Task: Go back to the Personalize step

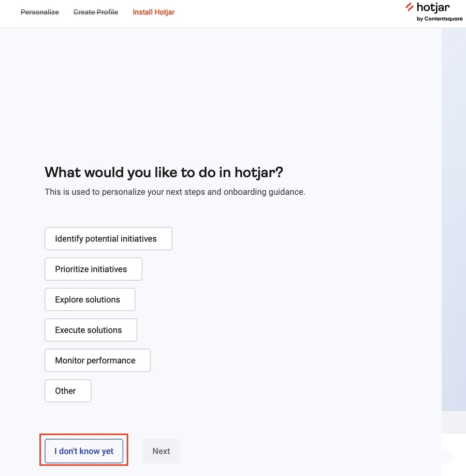Action: tap(40, 12)
